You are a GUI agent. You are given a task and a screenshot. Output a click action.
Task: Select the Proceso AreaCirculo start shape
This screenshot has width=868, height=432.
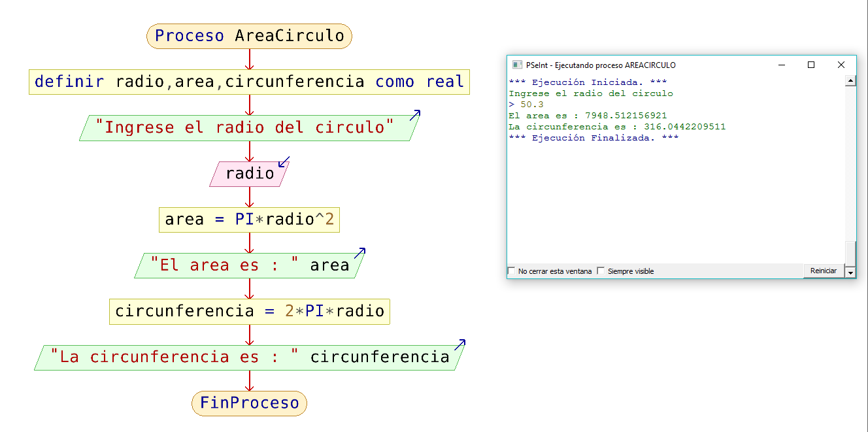249,36
